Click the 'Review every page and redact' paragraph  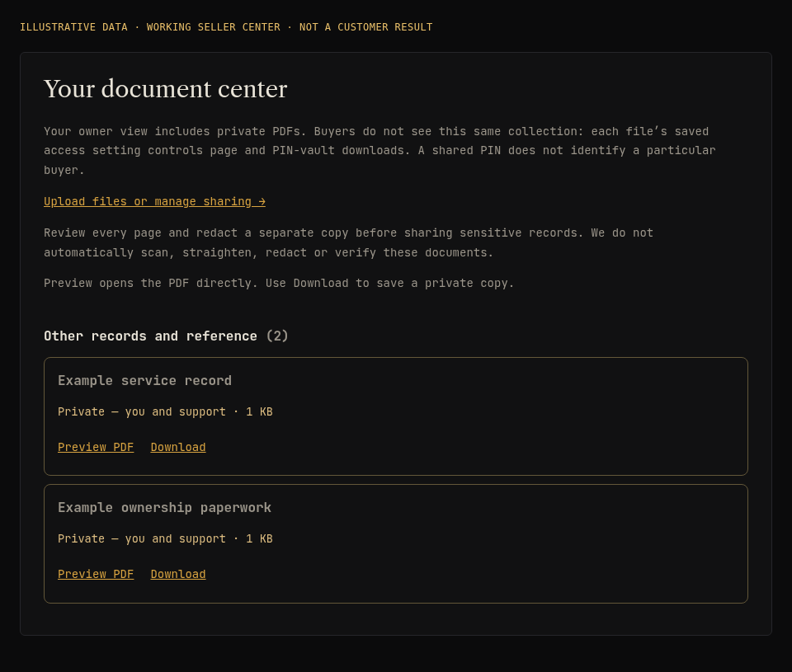[x=348, y=243]
